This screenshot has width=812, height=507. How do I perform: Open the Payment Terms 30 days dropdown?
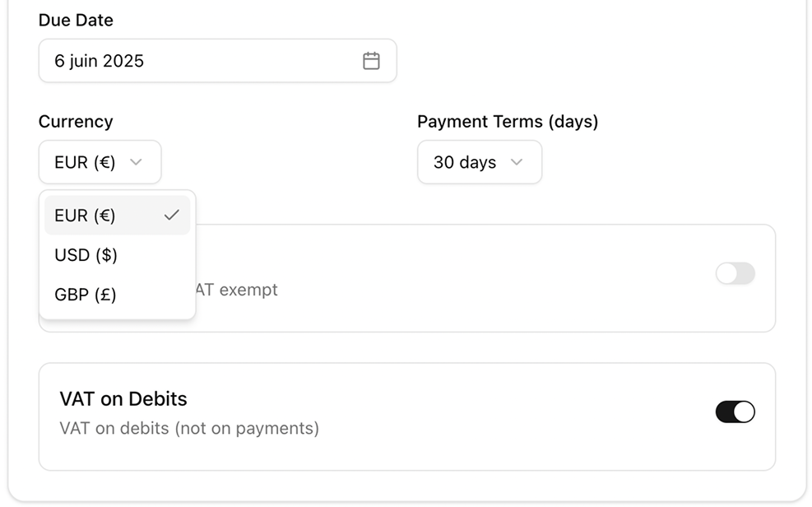(x=480, y=162)
